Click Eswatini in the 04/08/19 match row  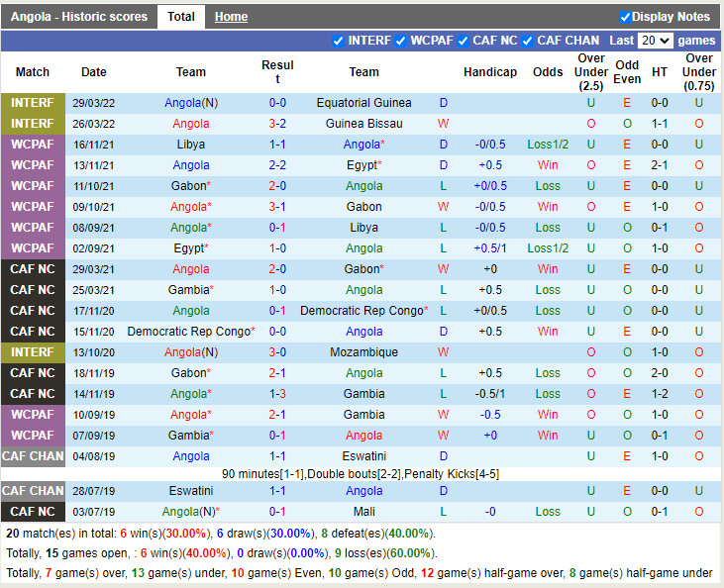click(363, 456)
